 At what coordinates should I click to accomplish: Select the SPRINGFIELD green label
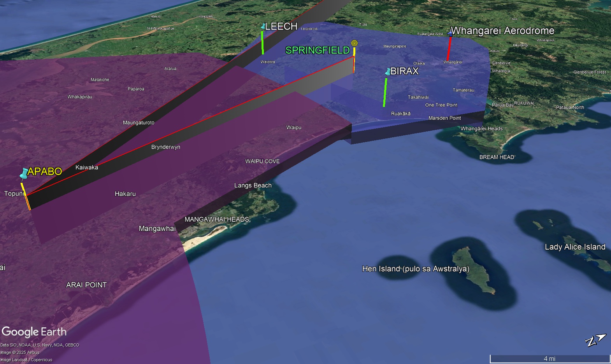pyautogui.click(x=317, y=50)
